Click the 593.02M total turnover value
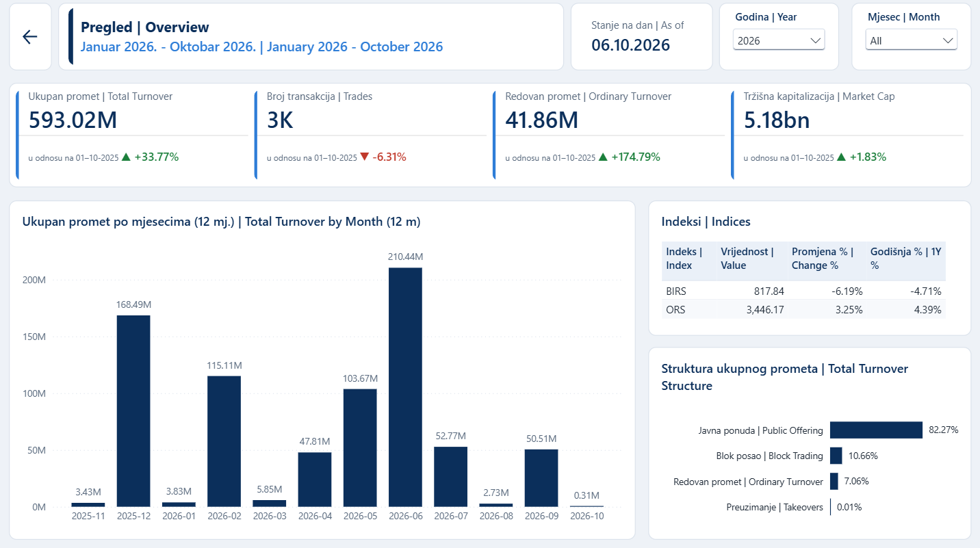Screen dimensions: 980x548 click(x=73, y=120)
